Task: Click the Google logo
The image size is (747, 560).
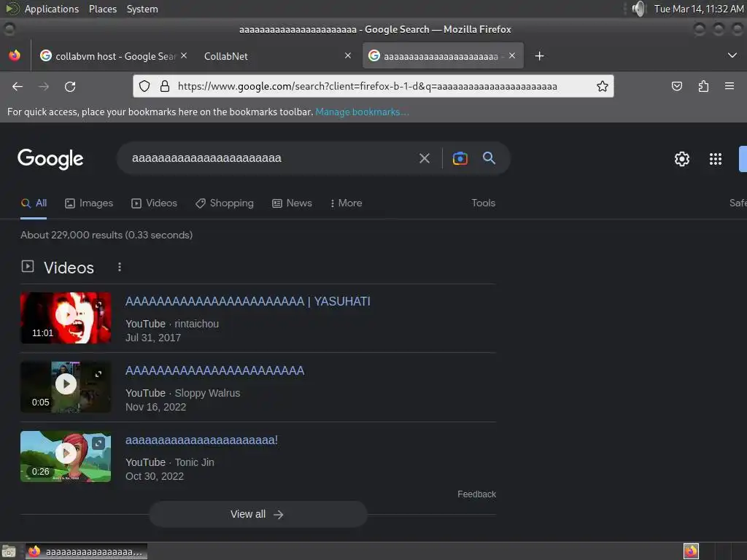Action: point(50,158)
